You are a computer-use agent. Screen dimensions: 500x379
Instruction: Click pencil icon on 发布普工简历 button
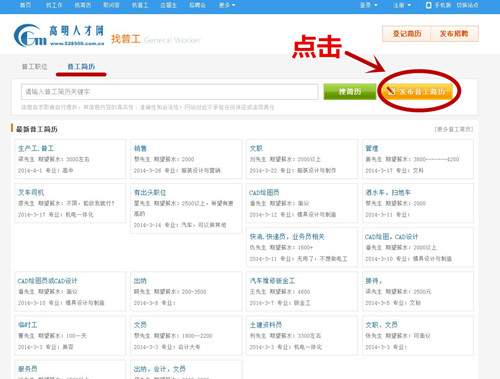391,91
